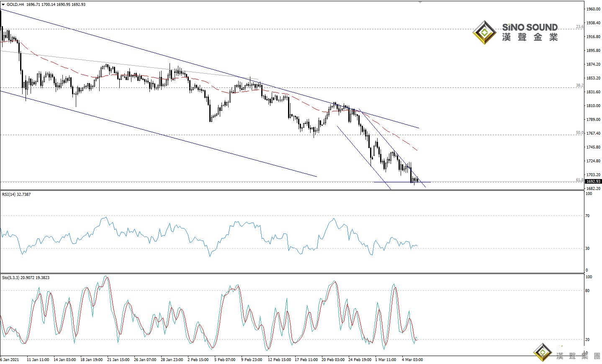The width and height of the screenshot is (602, 364).
Task: Click the 4 Mar 03:00 time axis label
Action: (412, 360)
